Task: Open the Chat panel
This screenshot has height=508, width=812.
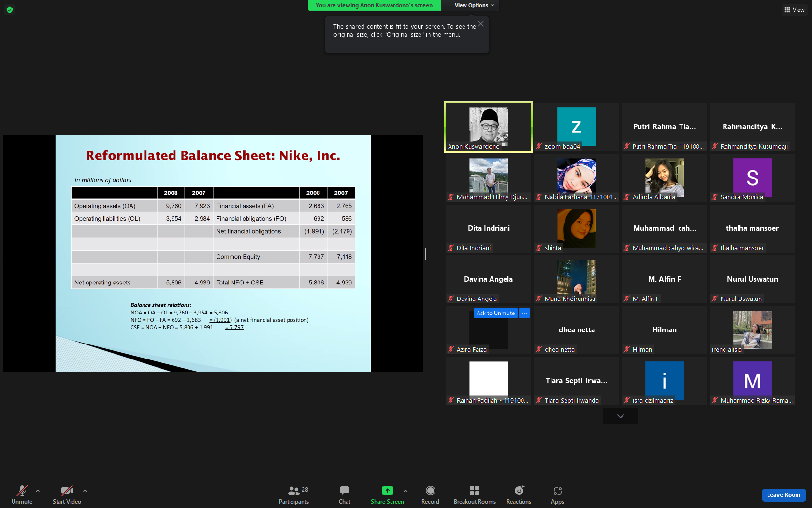Action: pyautogui.click(x=345, y=494)
